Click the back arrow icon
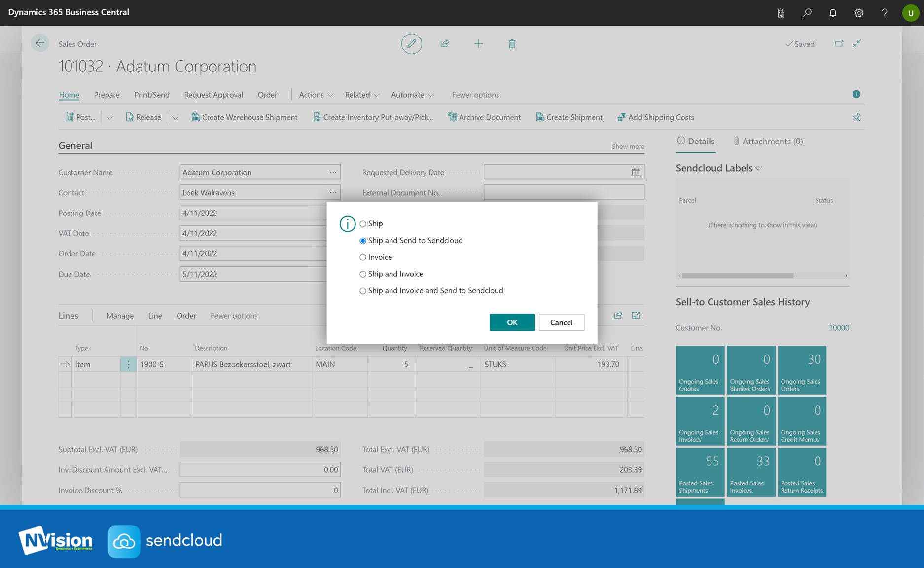This screenshot has height=568, width=924. (40, 43)
